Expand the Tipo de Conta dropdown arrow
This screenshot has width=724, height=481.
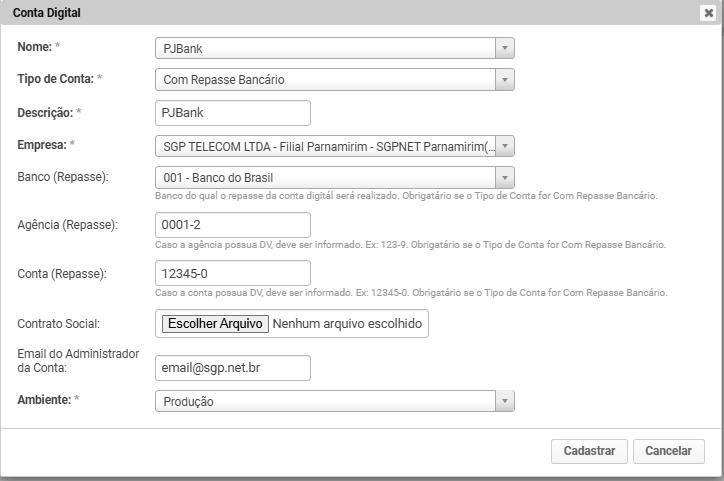[505, 80]
